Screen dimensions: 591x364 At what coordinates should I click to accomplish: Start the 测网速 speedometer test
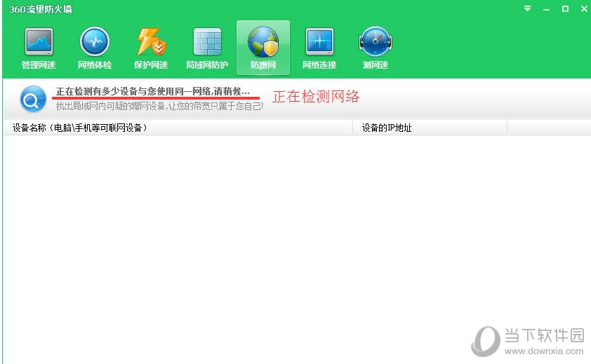click(x=376, y=48)
